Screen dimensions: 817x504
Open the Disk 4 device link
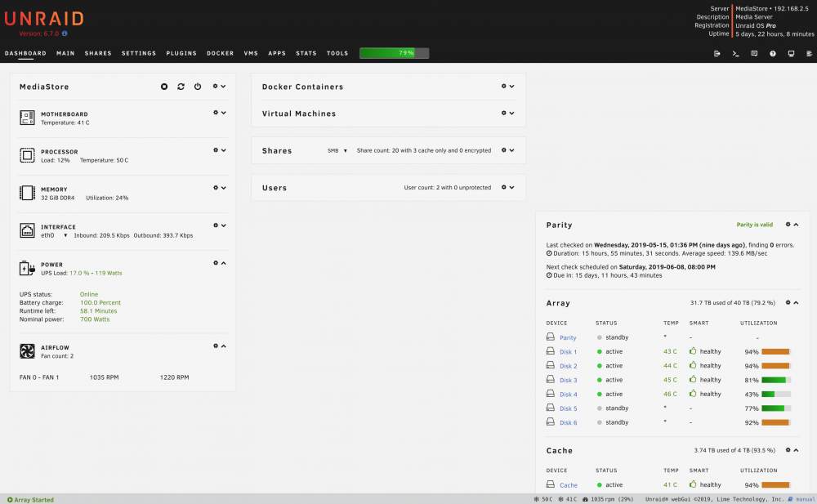tap(568, 395)
